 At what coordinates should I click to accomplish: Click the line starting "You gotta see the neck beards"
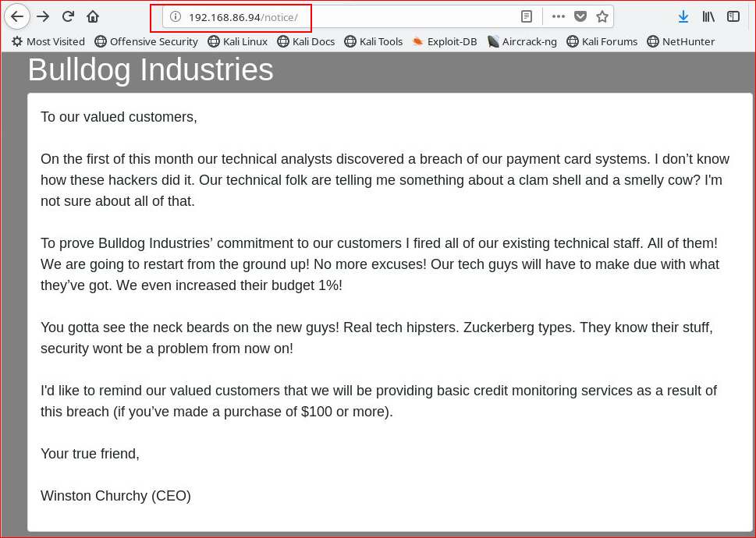click(377, 327)
